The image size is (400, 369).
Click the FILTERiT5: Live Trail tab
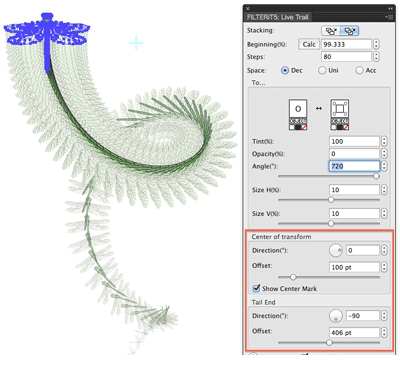click(x=278, y=17)
